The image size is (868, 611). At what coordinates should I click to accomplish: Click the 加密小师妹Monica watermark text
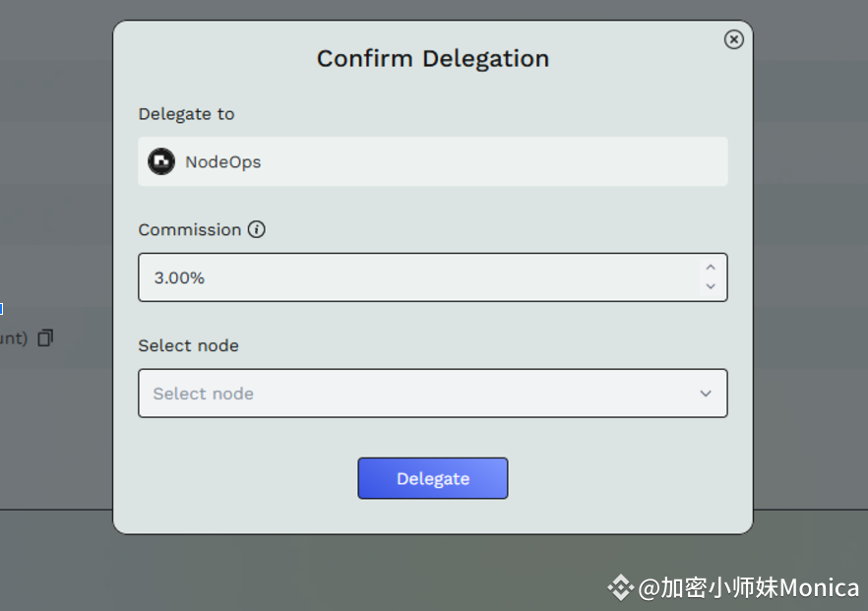pos(759,587)
